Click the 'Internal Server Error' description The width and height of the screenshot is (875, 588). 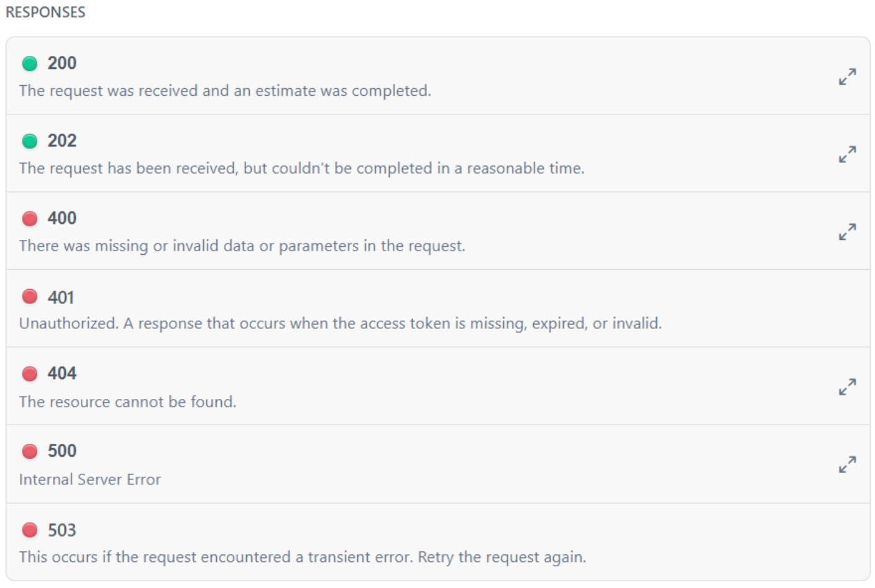[90, 479]
